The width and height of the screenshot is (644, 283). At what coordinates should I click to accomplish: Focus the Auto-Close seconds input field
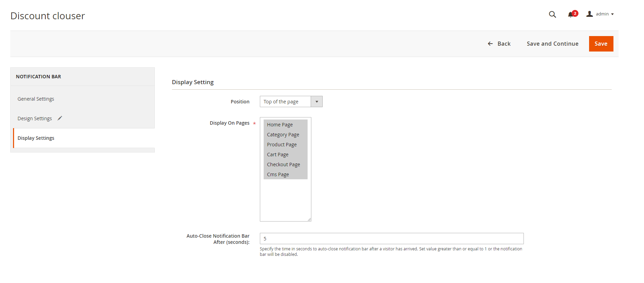click(x=391, y=239)
